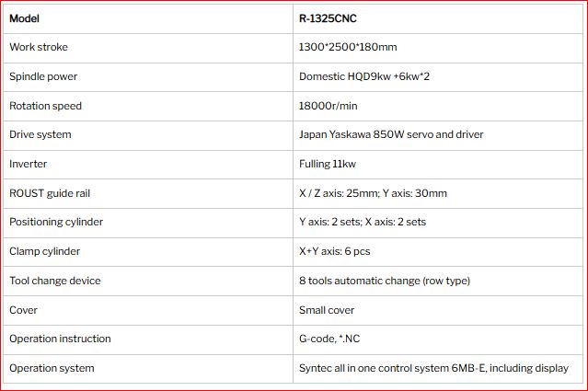Select the R-1325CNC model value
588x391 pixels.
click(328, 18)
